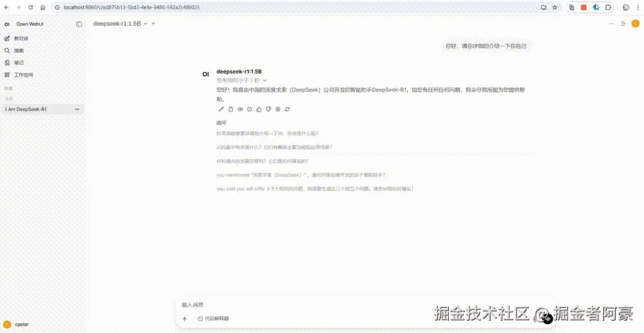Viewport: 644px width, 333px height.
Task: Show generation info with the info icon
Action: (x=249, y=109)
